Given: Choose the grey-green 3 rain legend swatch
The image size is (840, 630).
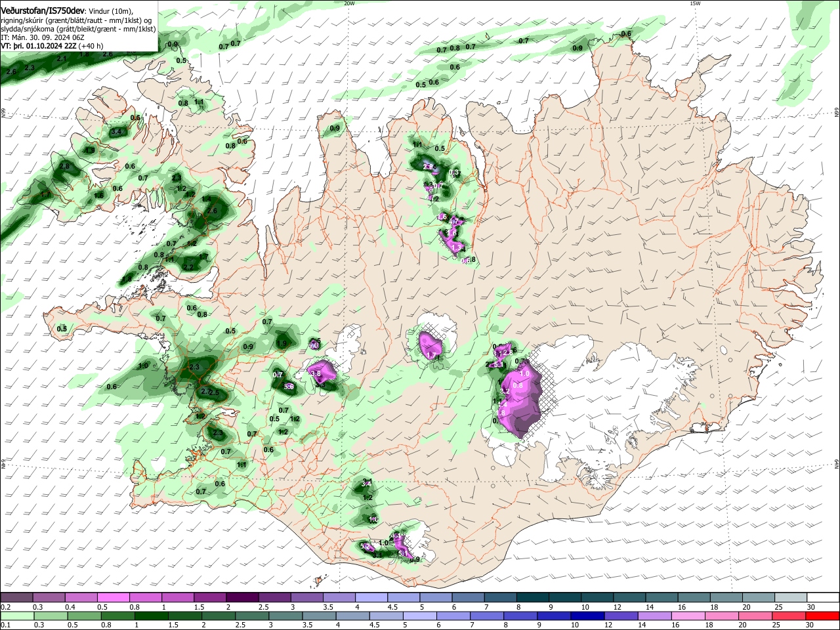Looking at the screenshot, I should click(x=285, y=616).
